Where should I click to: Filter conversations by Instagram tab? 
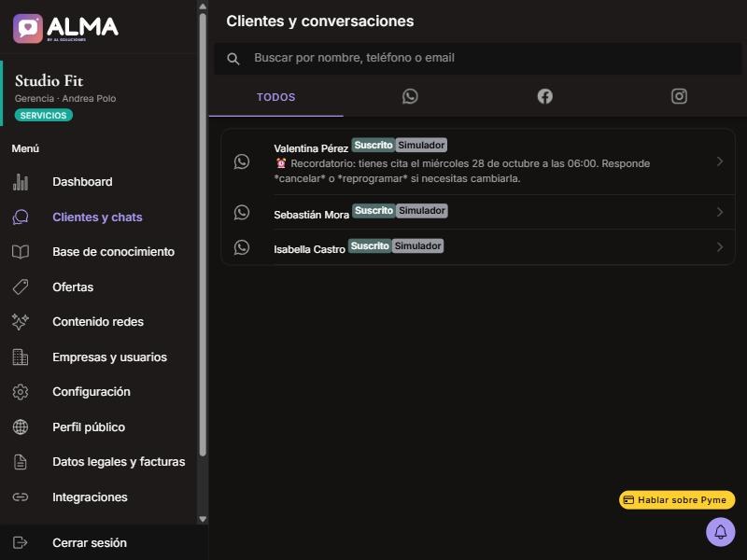pos(680,97)
